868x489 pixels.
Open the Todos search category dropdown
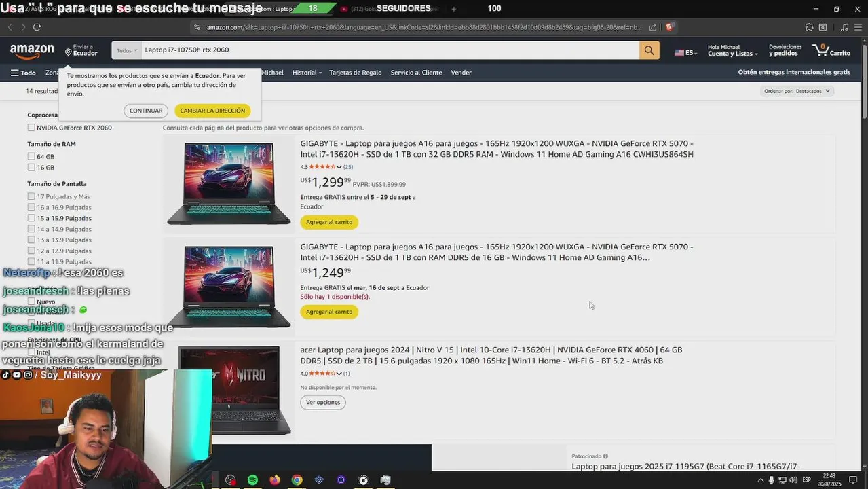click(126, 50)
